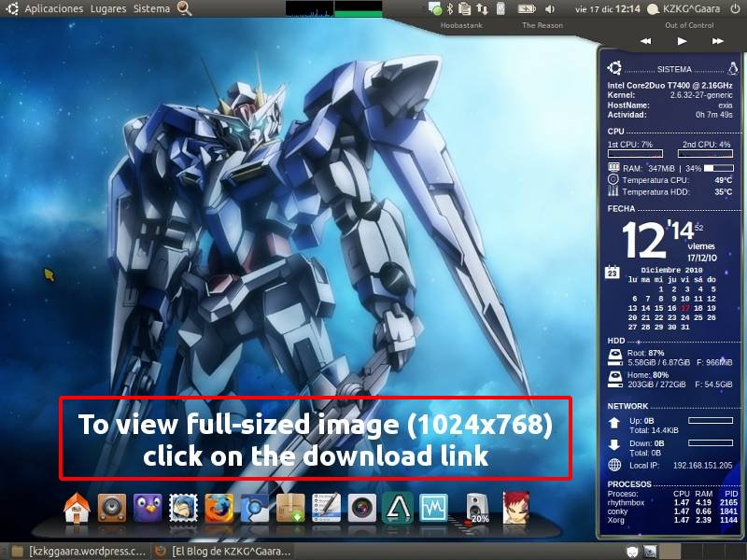This screenshot has height=560, width=747.
Task: Open the clipboard manager tray icon
Action: coord(464,8)
